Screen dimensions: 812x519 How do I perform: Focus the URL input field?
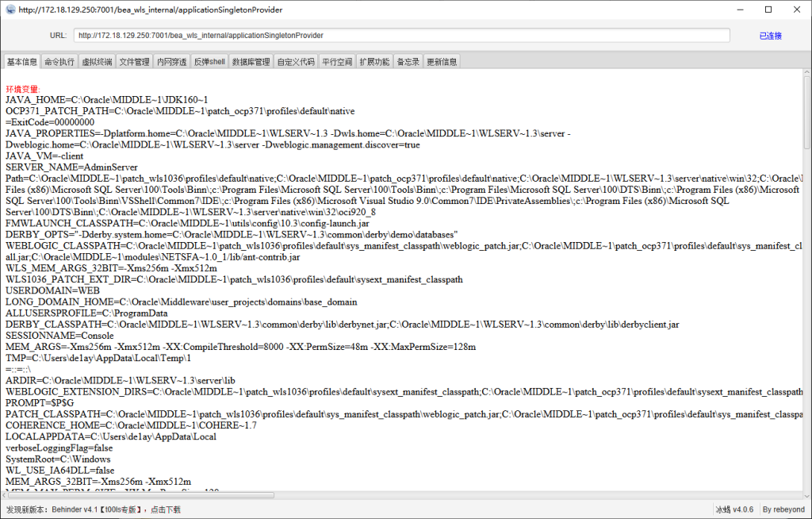coord(402,35)
